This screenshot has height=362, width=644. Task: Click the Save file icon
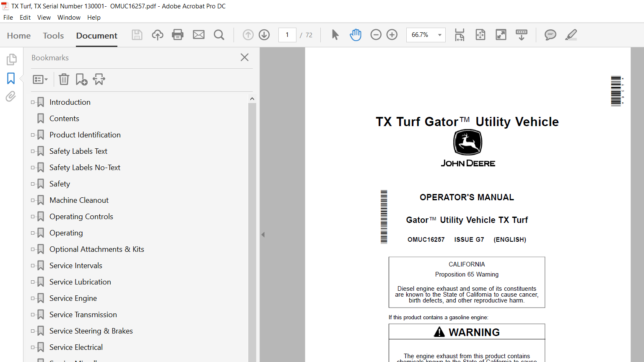tap(137, 35)
